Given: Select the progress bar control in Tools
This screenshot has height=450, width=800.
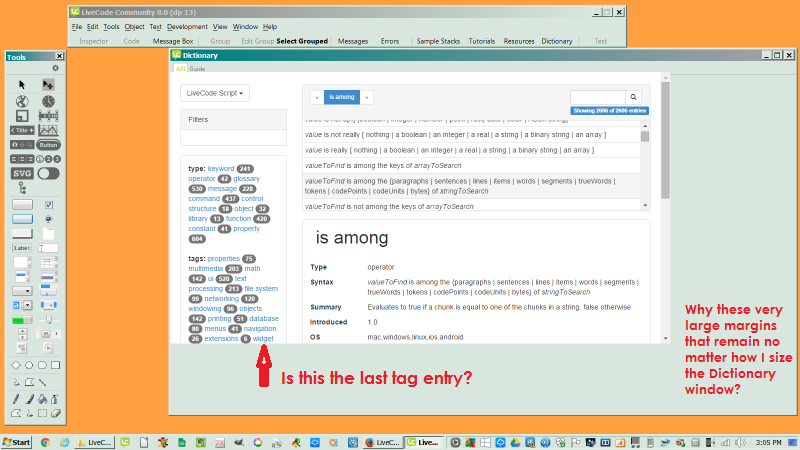Looking at the screenshot, I should (21, 320).
